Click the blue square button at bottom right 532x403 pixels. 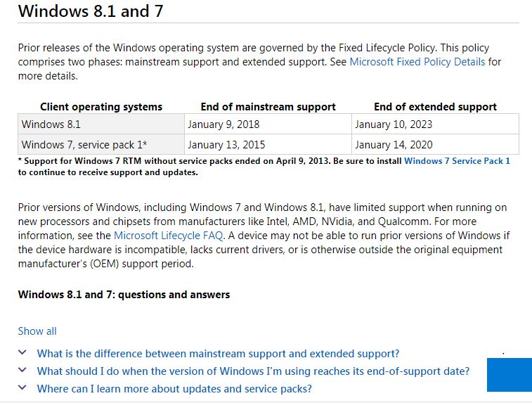(x=509, y=375)
